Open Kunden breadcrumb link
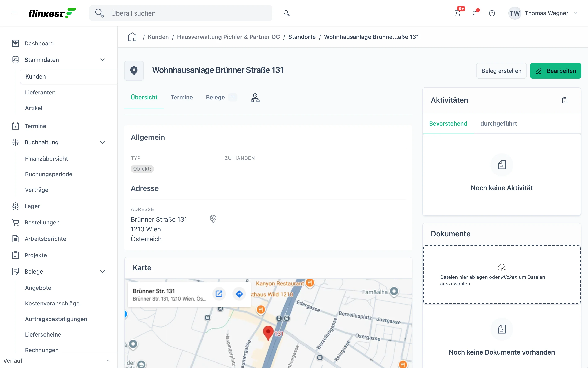This screenshot has height=368, width=588. pyautogui.click(x=158, y=37)
